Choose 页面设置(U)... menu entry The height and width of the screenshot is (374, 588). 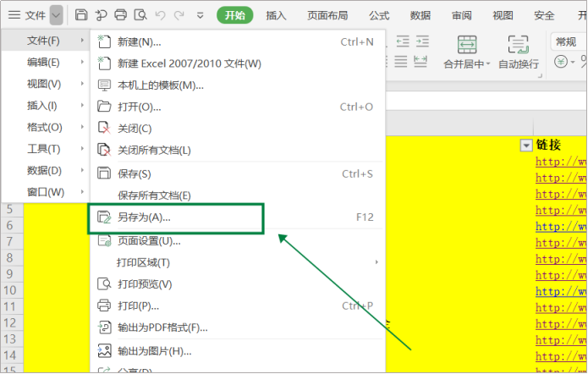point(238,241)
